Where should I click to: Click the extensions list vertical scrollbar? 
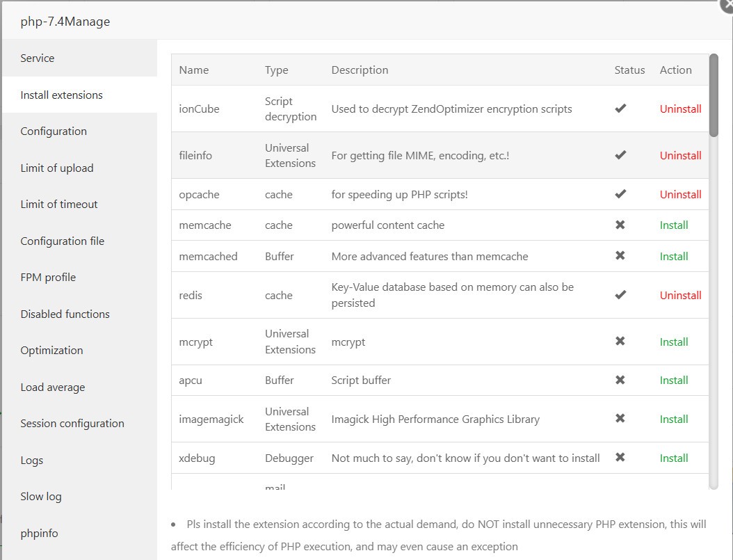click(x=714, y=97)
